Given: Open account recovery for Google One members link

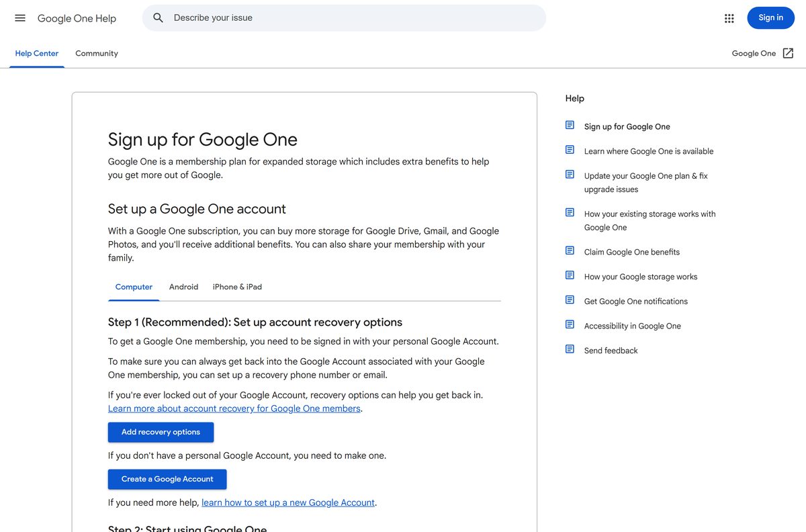Looking at the screenshot, I should pos(234,408).
